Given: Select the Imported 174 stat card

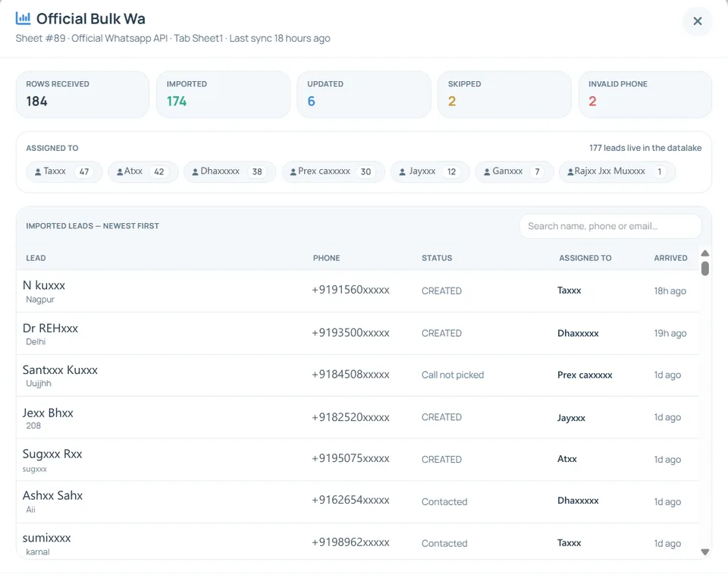Looking at the screenshot, I should point(223,94).
